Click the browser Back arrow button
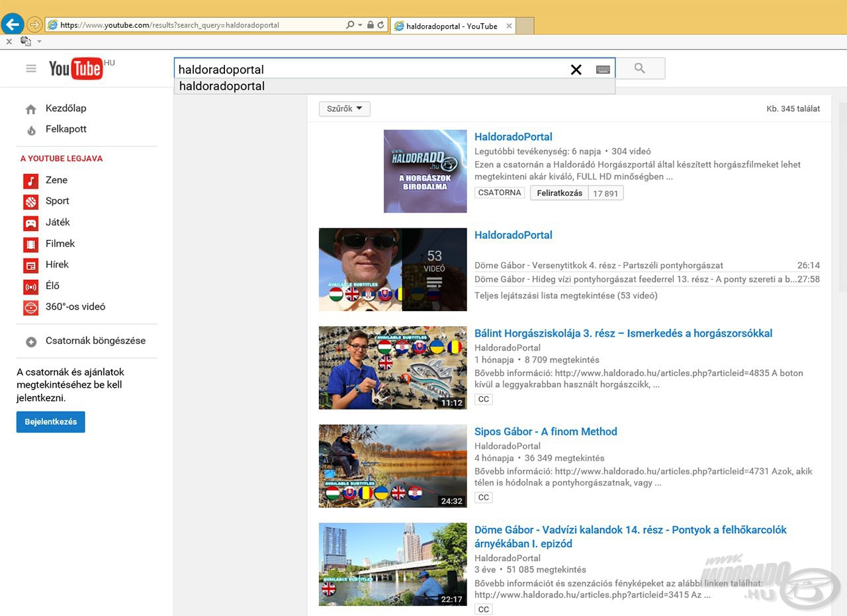 [13, 24]
